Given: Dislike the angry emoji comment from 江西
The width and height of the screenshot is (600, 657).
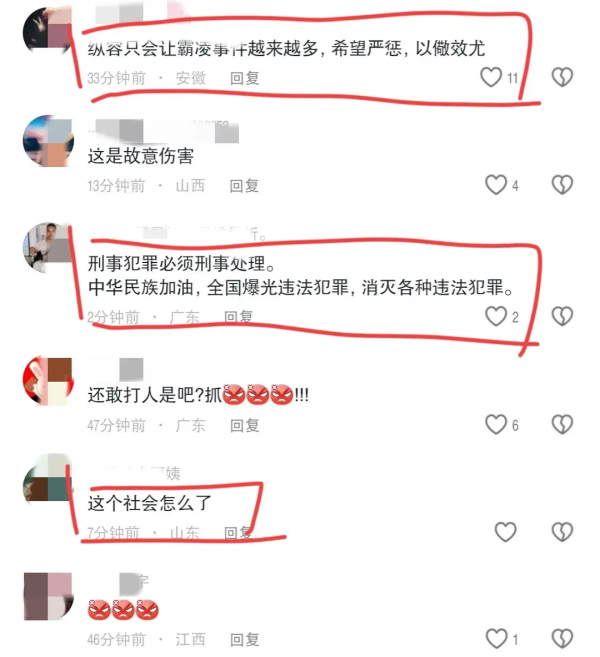Looking at the screenshot, I should pyautogui.click(x=562, y=639).
